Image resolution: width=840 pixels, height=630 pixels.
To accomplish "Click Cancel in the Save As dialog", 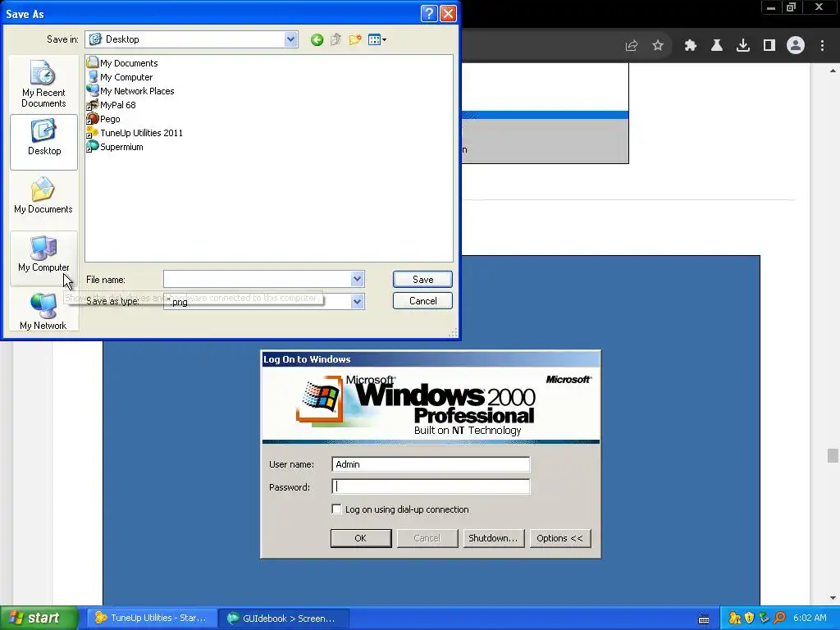I will [x=422, y=300].
